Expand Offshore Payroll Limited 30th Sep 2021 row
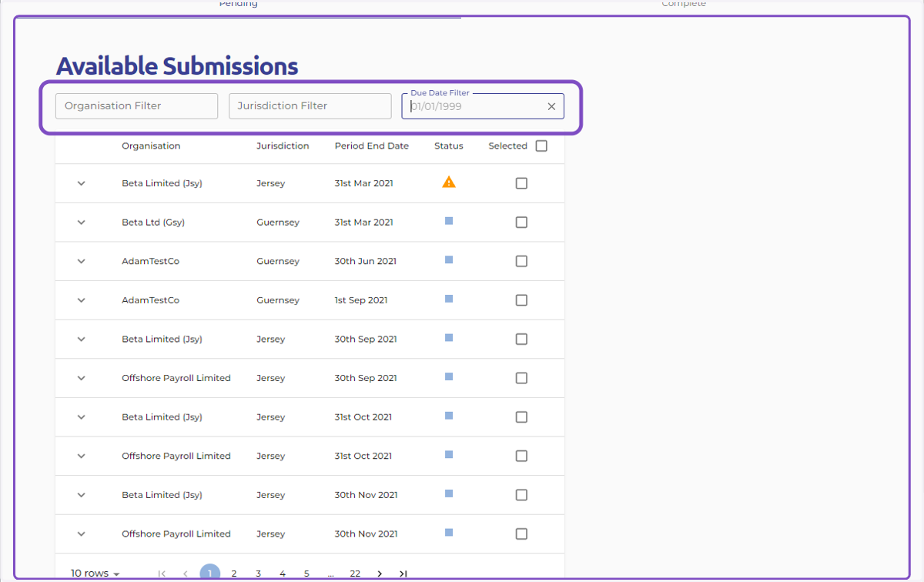The width and height of the screenshot is (924, 582). (81, 378)
